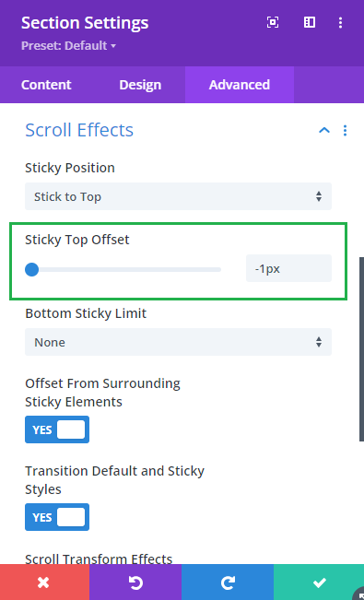
Task: Click the undo arrow in the bottom bar
Action: click(x=135, y=582)
